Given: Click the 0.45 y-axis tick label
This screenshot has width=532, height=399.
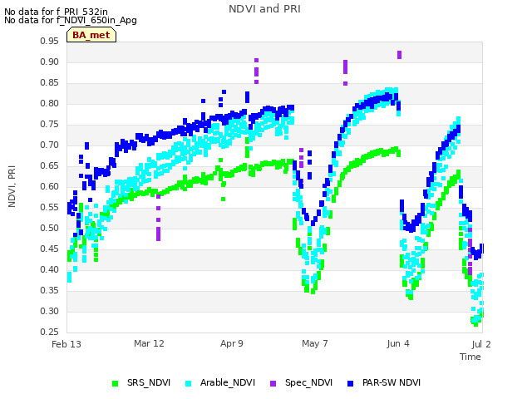Looking at the screenshot, I should pos(50,249).
